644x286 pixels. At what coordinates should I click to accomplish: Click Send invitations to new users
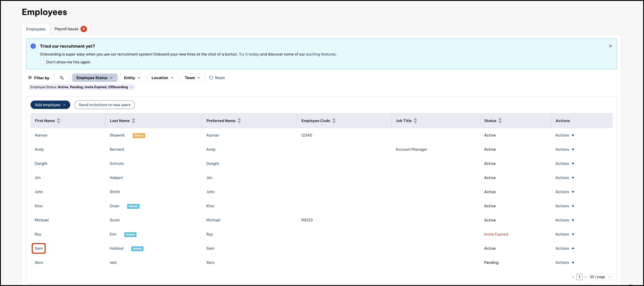pyautogui.click(x=105, y=105)
